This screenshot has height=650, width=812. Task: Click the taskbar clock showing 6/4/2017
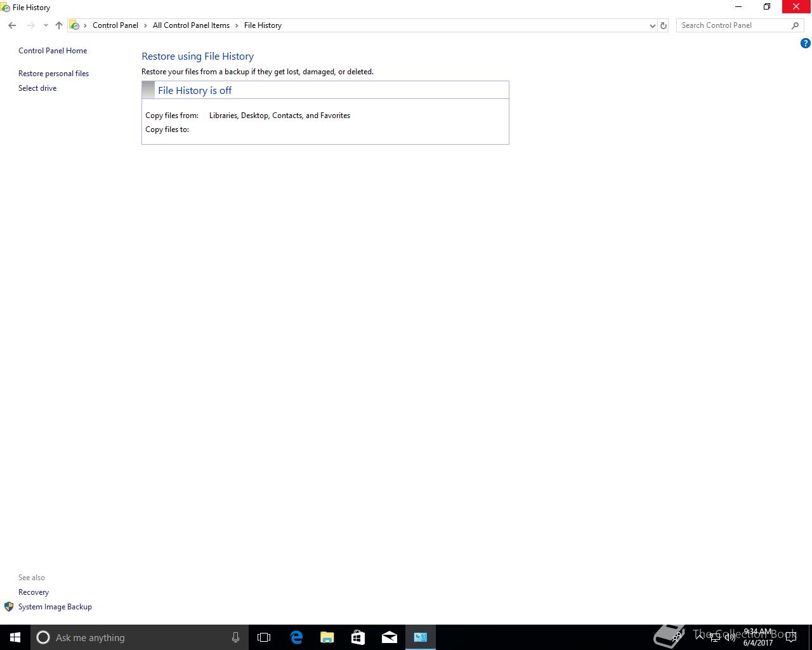[x=758, y=637]
